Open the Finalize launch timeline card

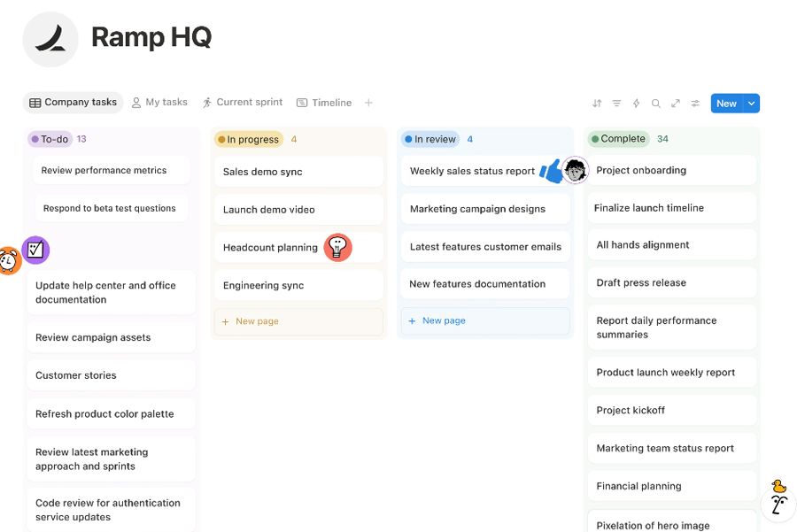[672, 208]
